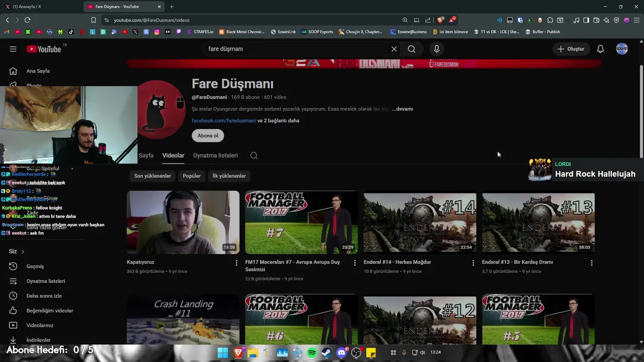Open YouTube notifications bell

pos(600,49)
